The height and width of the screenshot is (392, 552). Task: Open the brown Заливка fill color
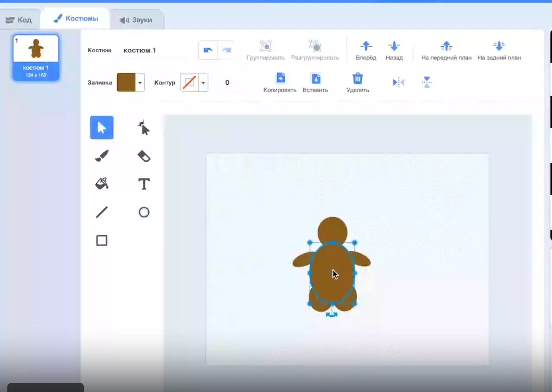(126, 82)
